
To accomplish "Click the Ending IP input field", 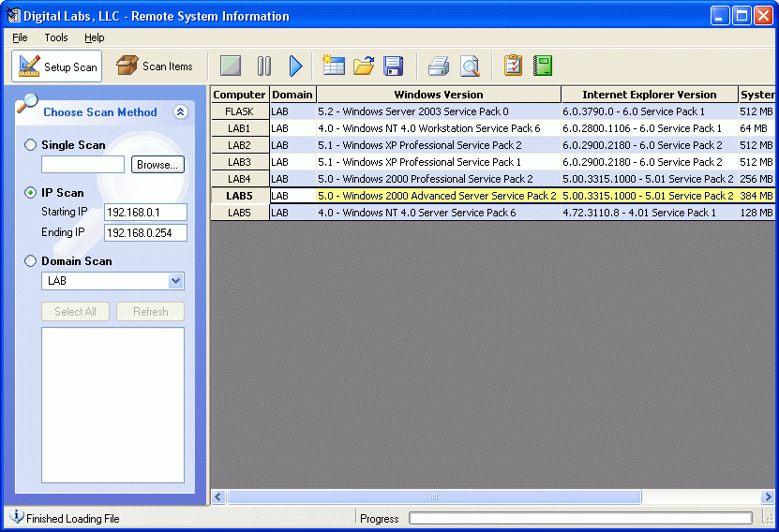I will click(145, 233).
